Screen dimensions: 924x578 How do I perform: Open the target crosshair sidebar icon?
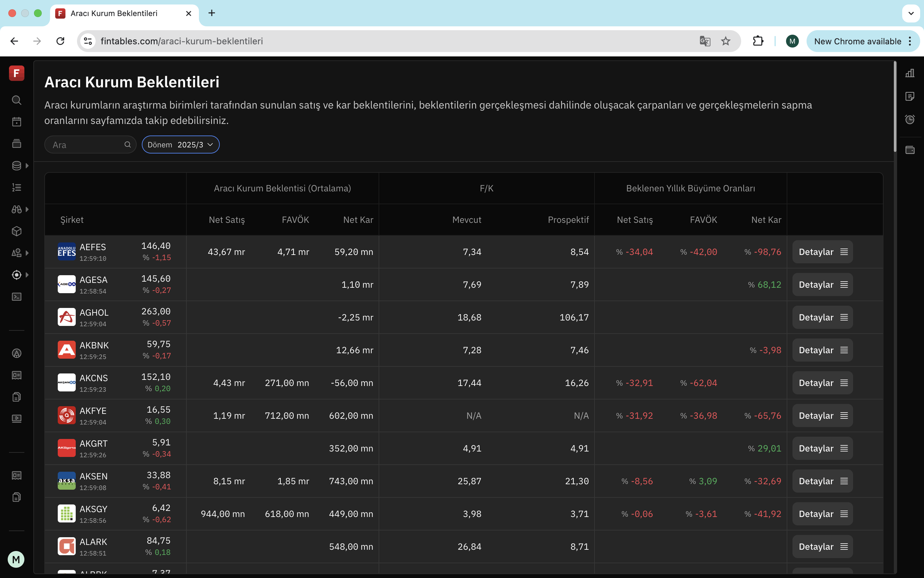pyautogui.click(x=16, y=275)
